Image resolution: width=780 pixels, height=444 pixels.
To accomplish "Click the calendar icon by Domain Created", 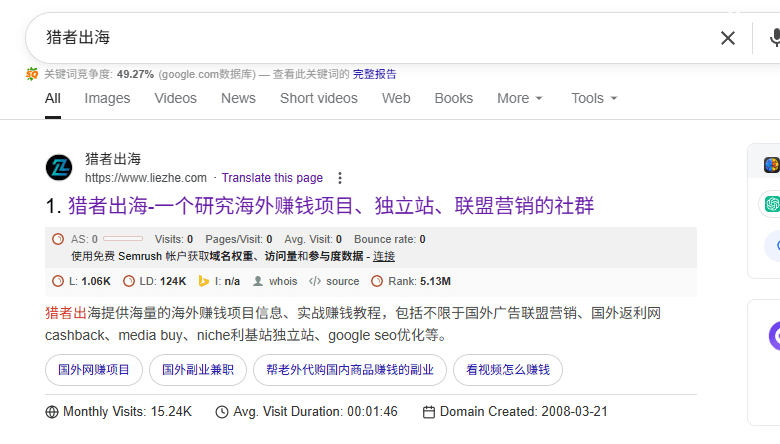I will pos(429,412).
